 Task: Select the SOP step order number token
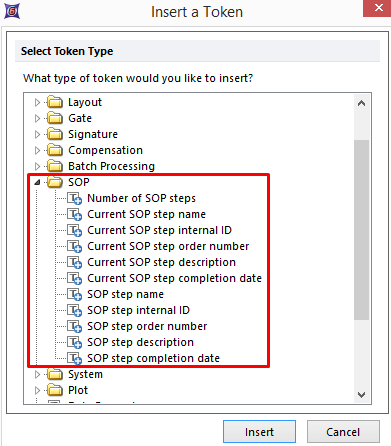[147, 326]
